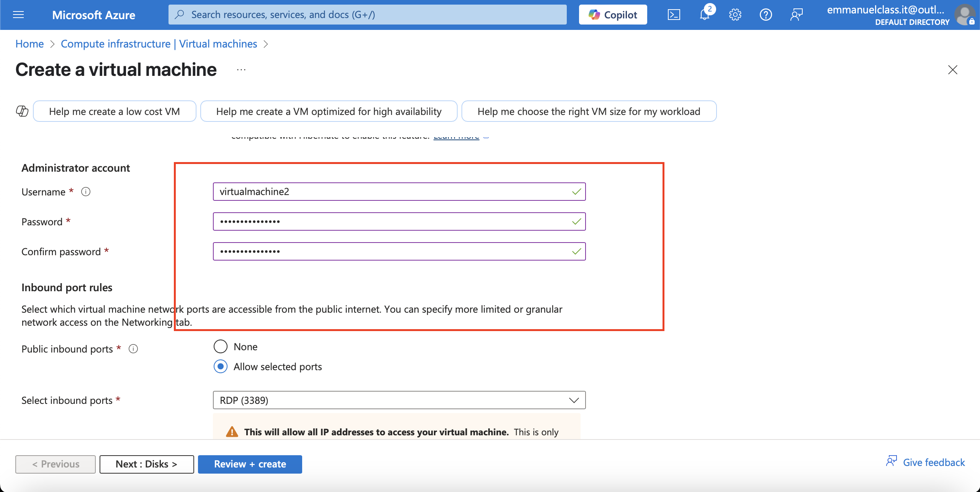Click the Copilot icon beside suggestions
980x492 pixels.
tap(22, 111)
